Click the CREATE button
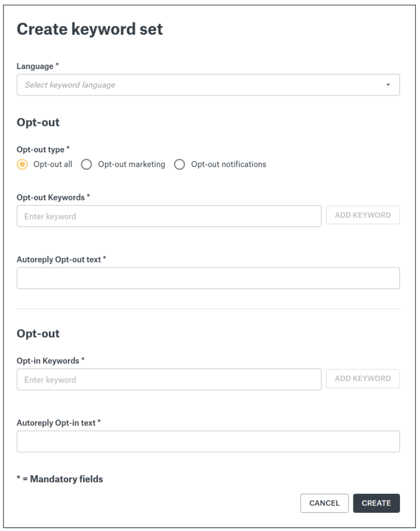Viewport: 420px width, 531px height. coord(376,503)
